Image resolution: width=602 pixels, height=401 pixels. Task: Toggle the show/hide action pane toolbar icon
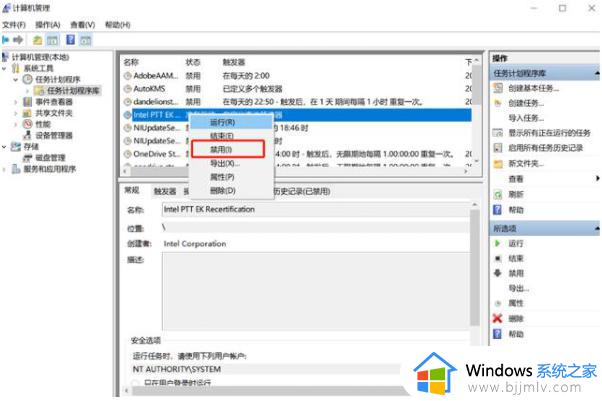click(x=86, y=40)
